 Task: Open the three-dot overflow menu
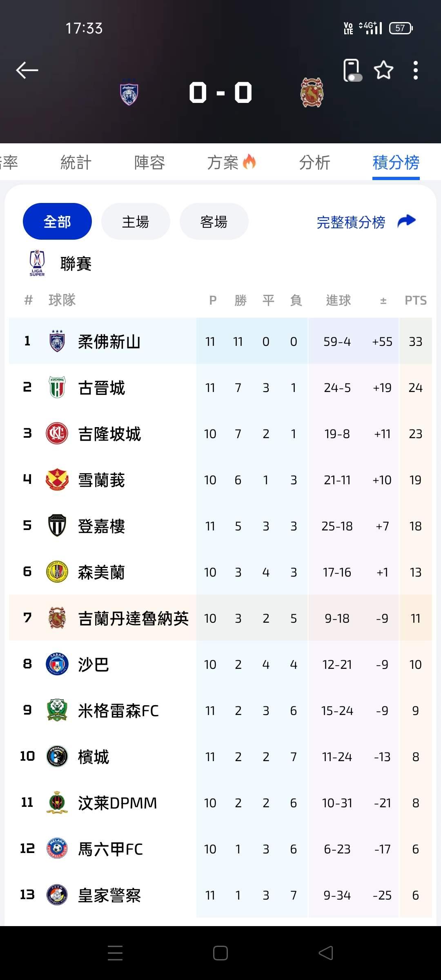pos(415,70)
